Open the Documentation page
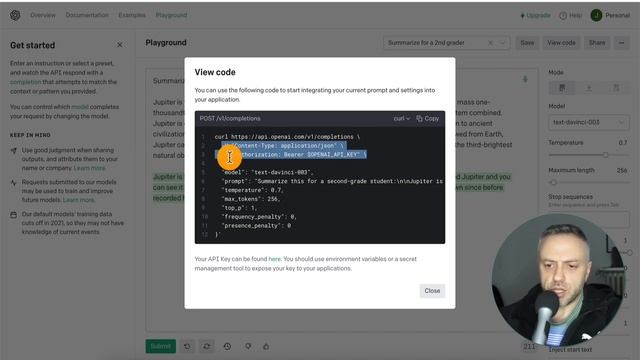The width and height of the screenshot is (640, 360). tap(87, 15)
